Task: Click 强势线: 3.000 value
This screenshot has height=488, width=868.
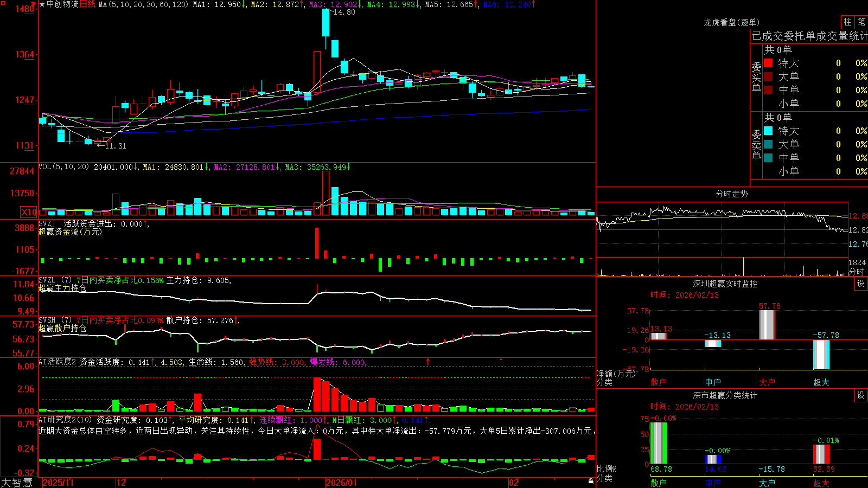Action: coord(277,362)
